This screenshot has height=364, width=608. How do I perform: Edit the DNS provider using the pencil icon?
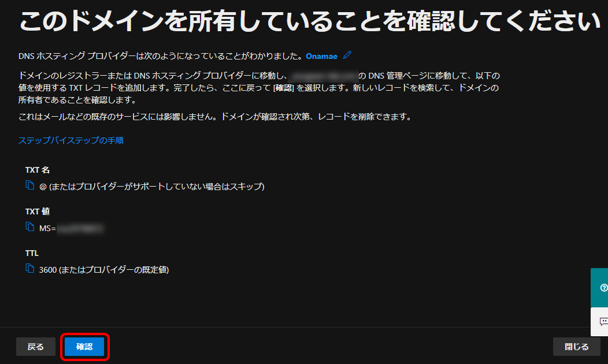tap(347, 55)
